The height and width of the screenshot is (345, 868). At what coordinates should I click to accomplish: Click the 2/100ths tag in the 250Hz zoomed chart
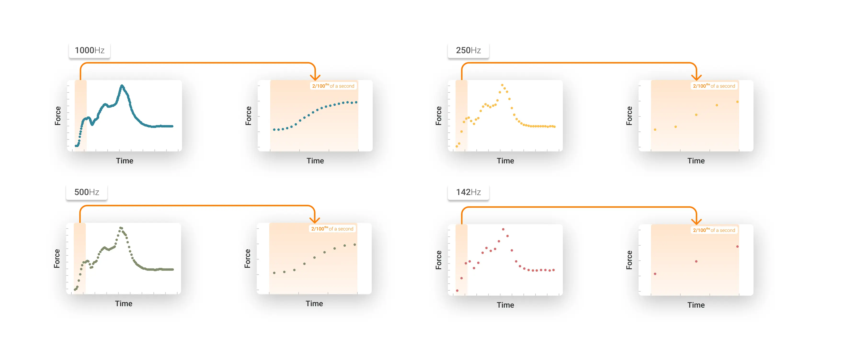[714, 86]
